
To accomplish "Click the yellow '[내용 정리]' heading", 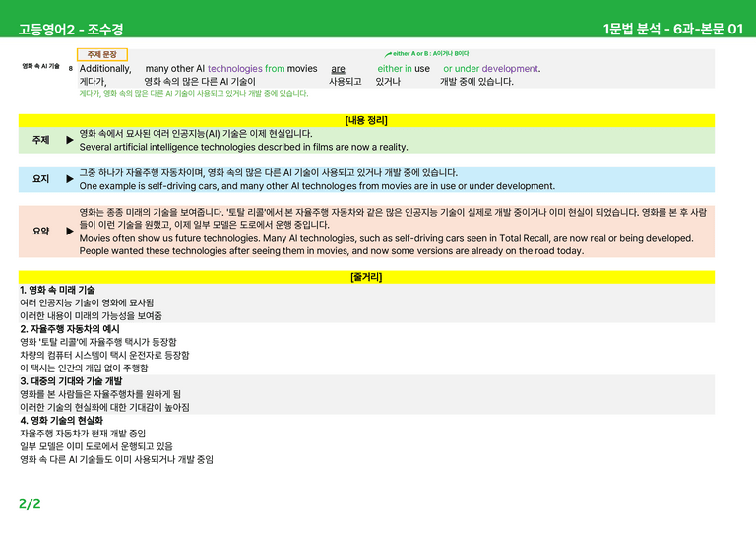I will pos(366,120).
